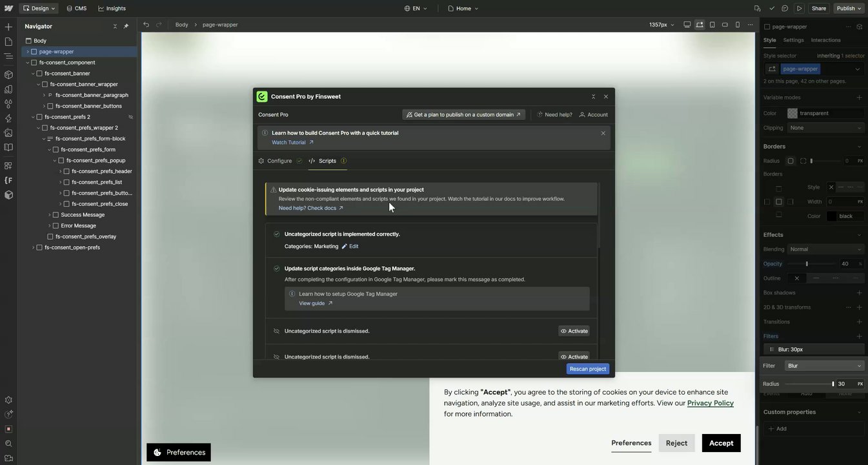This screenshot has height=465, width=868.
Task: Select the top border box
Action: tap(779, 189)
